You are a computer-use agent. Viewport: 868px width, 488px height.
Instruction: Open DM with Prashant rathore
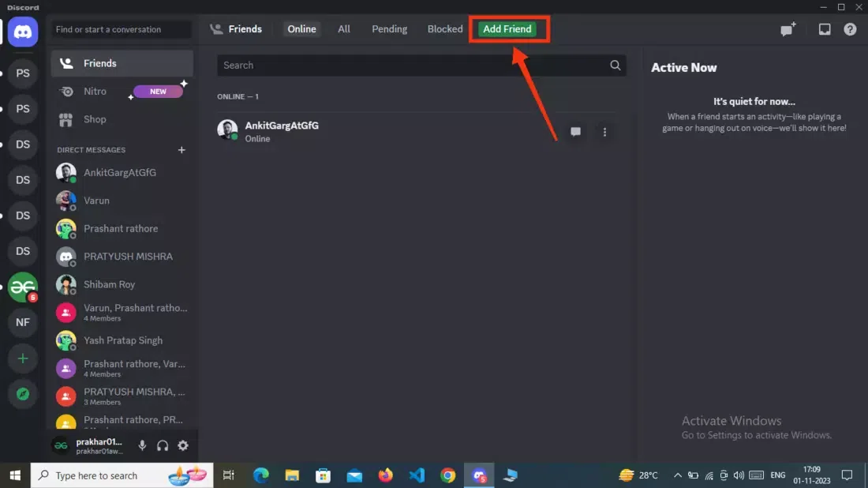122,229
